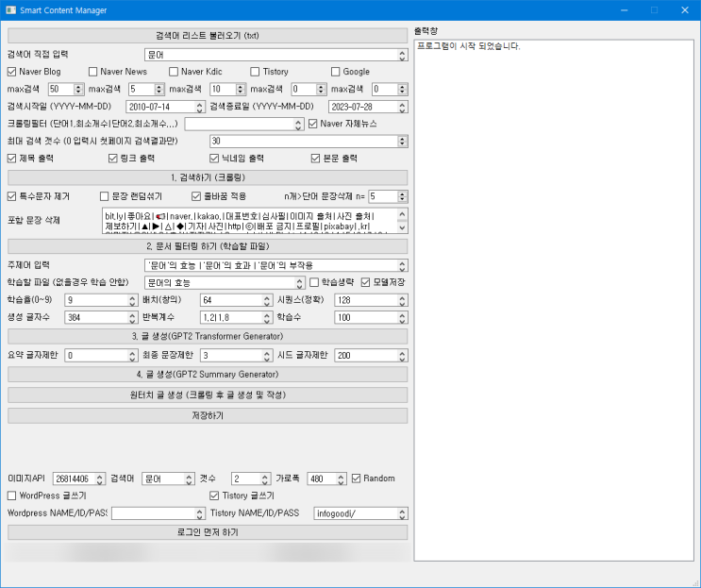Click the 주제어 입력 text field
701x588 pixels.
click(x=275, y=265)
